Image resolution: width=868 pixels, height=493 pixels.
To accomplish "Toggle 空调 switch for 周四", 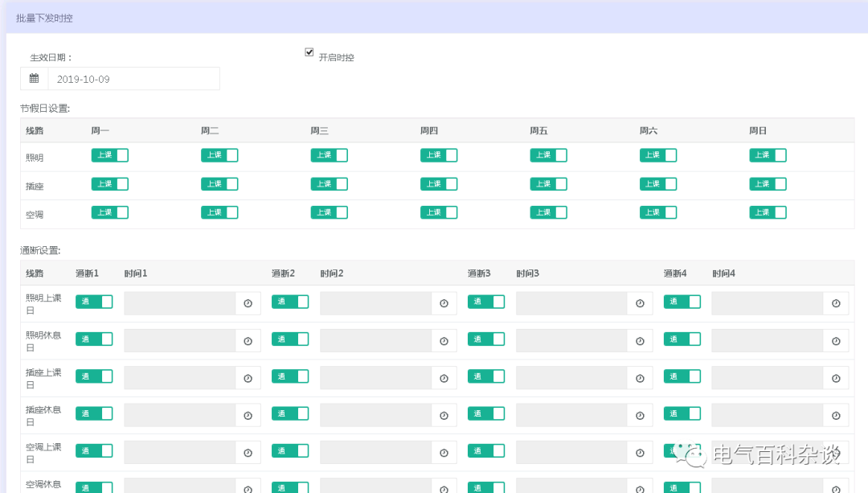I will tap(439, 212).
